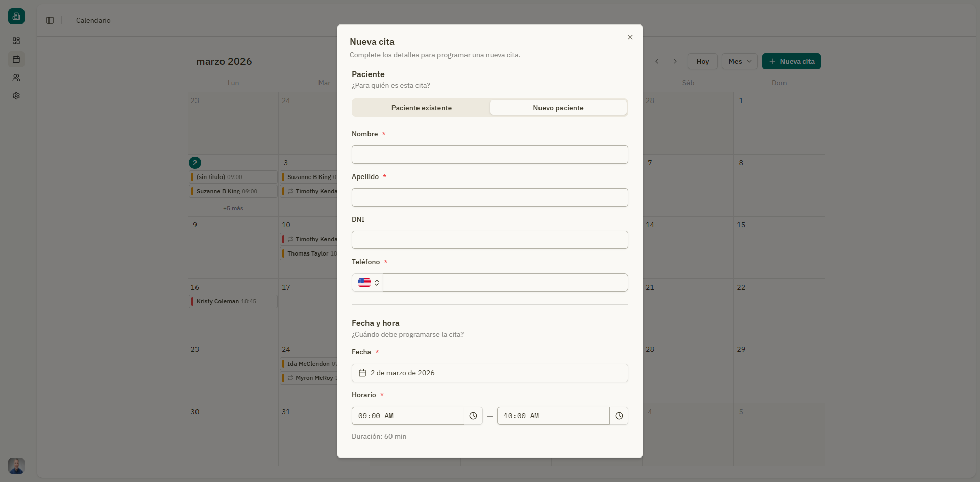980x482 pixels.
Task: Switch to the Paciente existente tab
Action: 421,108
